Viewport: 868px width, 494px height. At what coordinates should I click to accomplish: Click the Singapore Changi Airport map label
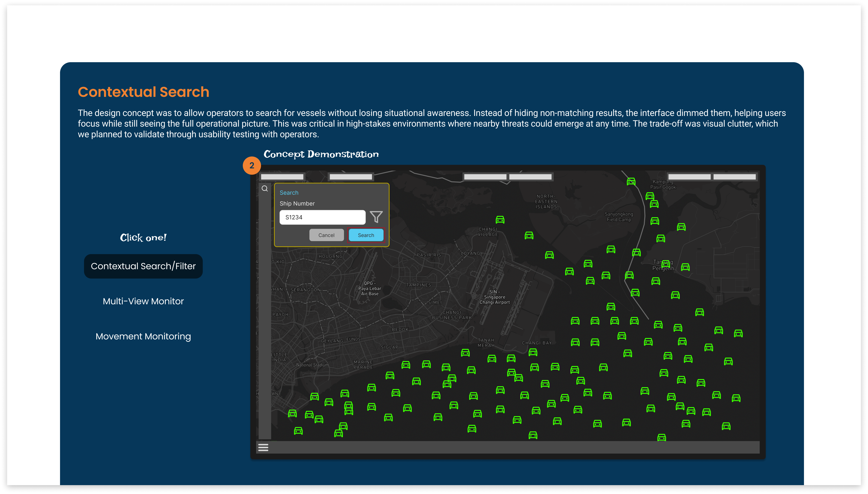(494, 297)
